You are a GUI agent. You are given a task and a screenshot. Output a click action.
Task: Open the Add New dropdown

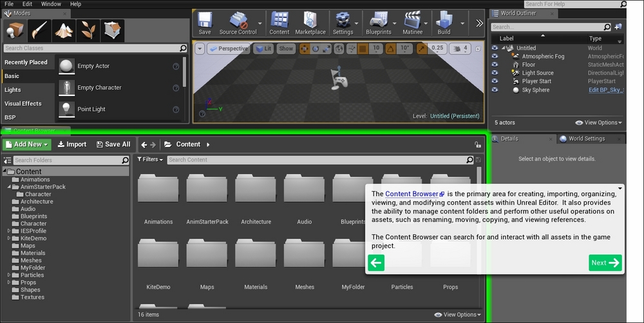27,144
